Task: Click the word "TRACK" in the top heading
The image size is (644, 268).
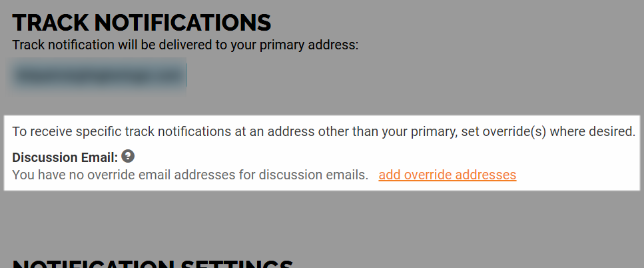Action: (x=51, y=23)
